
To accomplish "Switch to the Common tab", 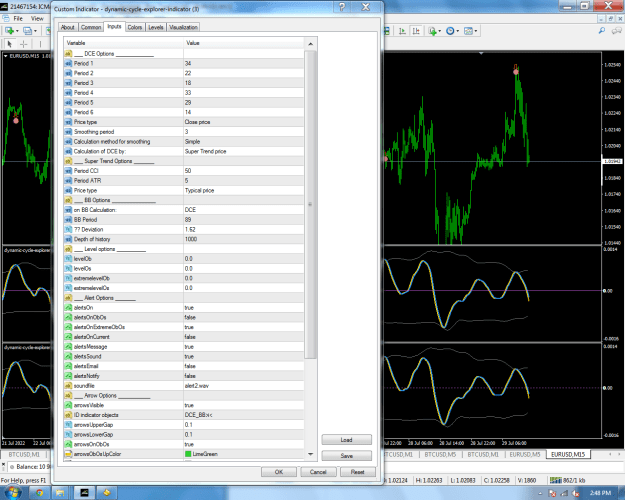I will coord(91,27).
